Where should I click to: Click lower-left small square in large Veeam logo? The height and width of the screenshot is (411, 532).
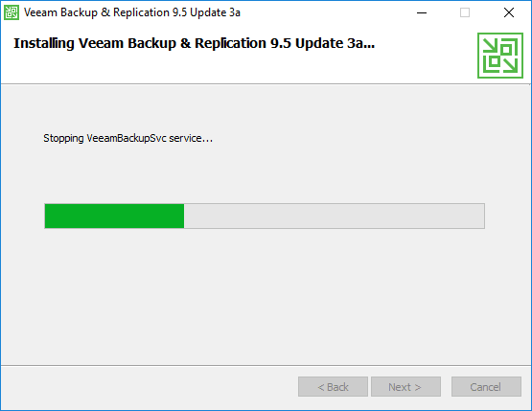click(x=495, y=61)
